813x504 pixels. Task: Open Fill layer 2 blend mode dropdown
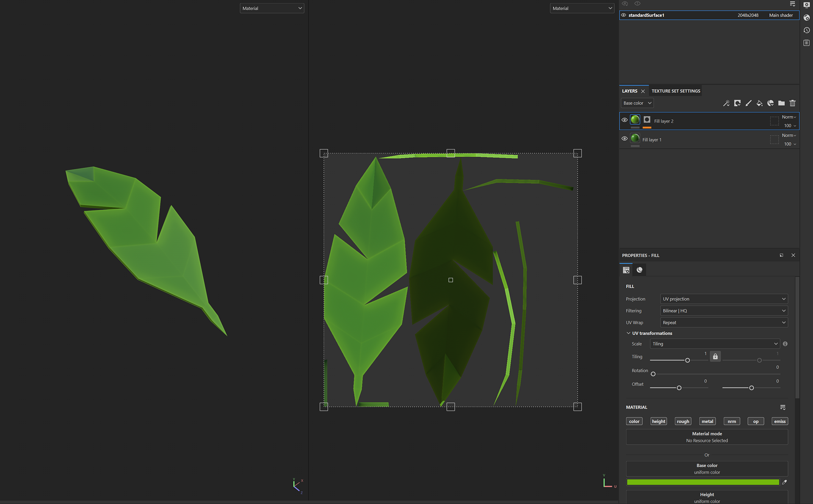coord(789,117)
